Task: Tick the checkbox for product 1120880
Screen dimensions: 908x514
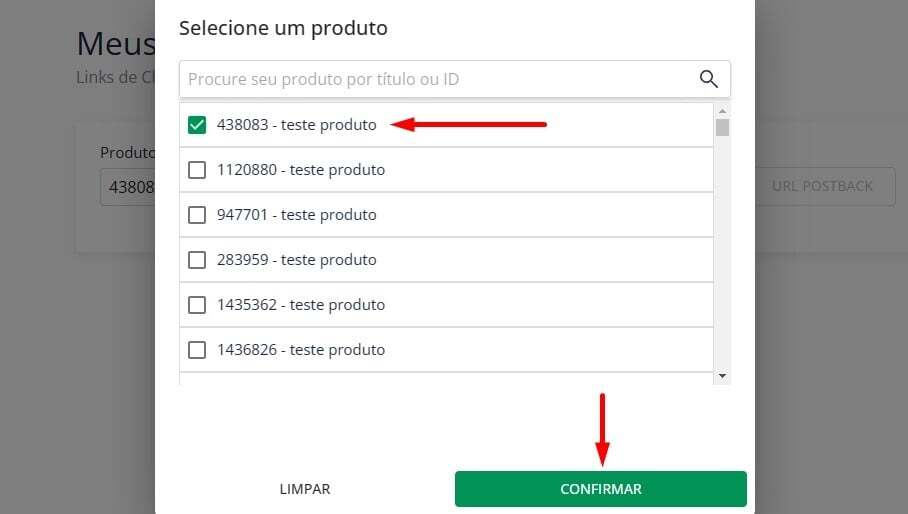Action: 197,170
